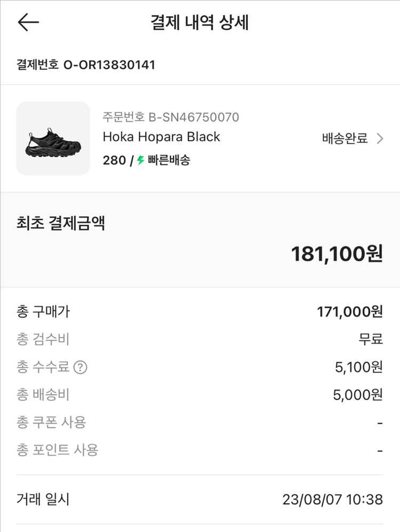Tap the transaction date 23/08/07 10:38

[x=332, y=500]
